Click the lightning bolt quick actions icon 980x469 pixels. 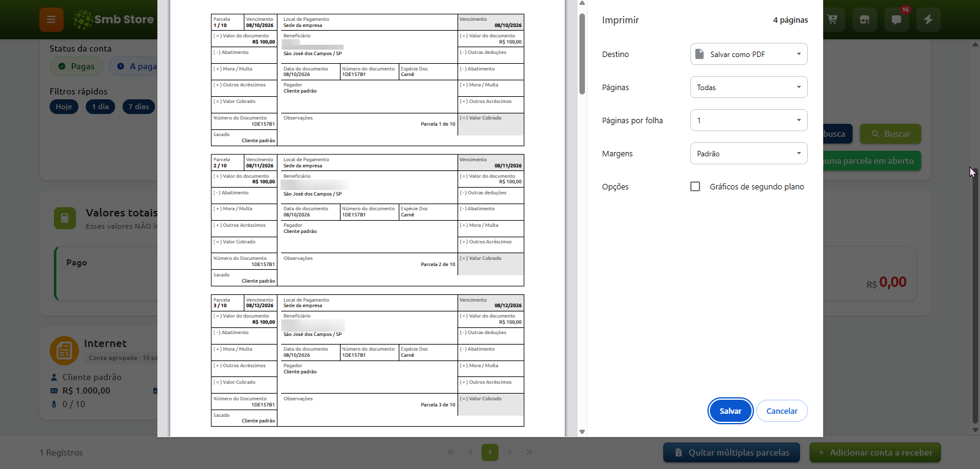pos(929,20)
